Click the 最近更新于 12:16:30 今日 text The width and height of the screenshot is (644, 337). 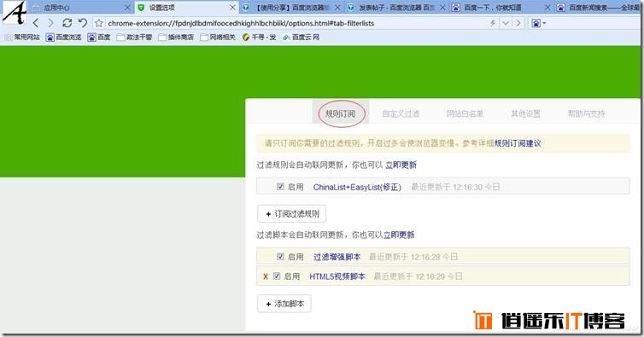(455, 187)
